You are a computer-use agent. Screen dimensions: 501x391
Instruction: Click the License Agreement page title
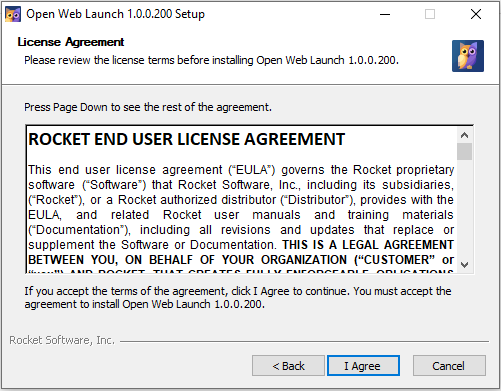coord(71,42)
